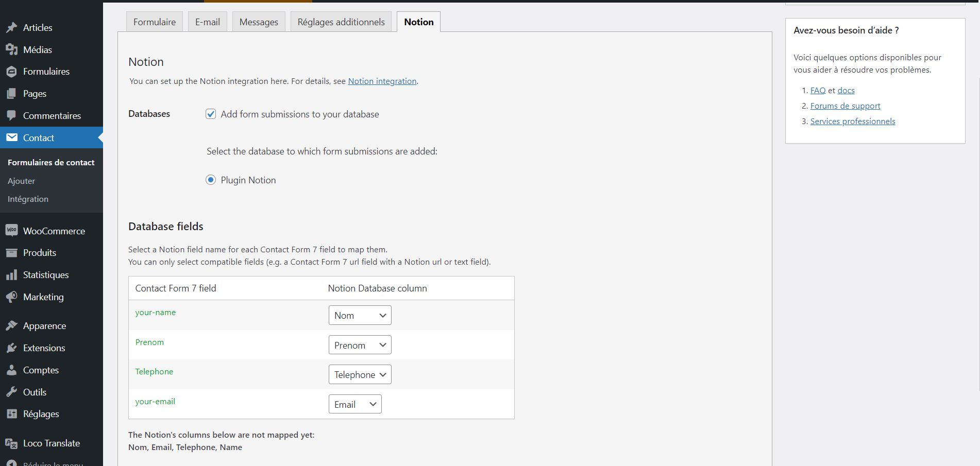Select the Plugin Notion radio button
Viewport: 980px width, 466px height.
pyautogui.click(x=211, y=180)
